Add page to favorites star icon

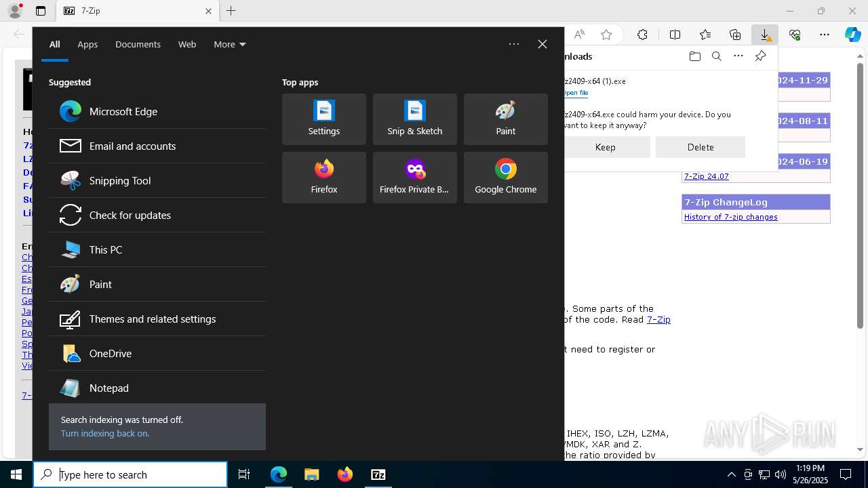606,35
